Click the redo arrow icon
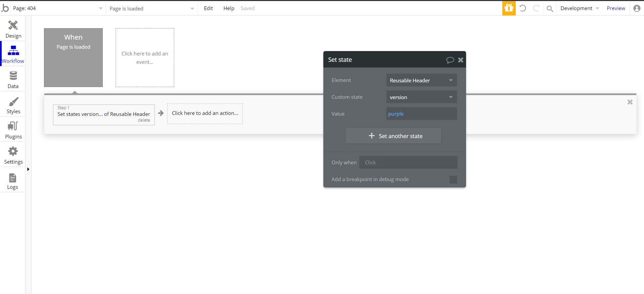 (x=536, y=8)
